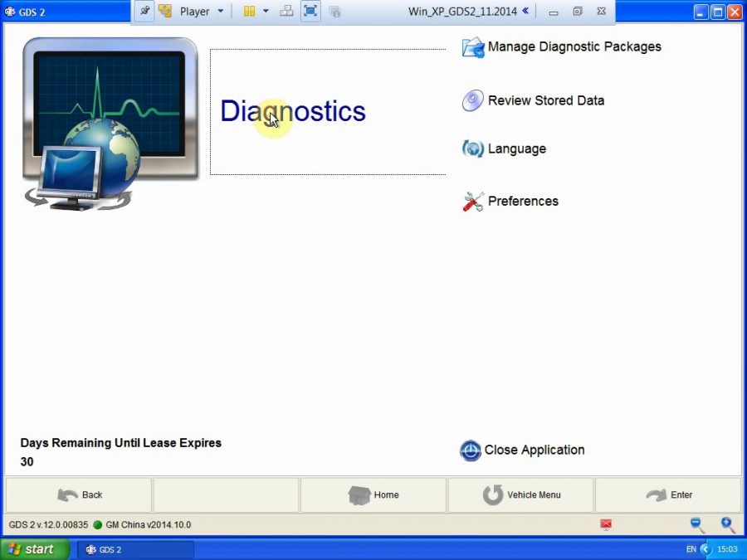Click the disconnected network icon in the status bar
The height and width of the screenshot is (560, 747).
pyautogui.click(x=605, y=524)
